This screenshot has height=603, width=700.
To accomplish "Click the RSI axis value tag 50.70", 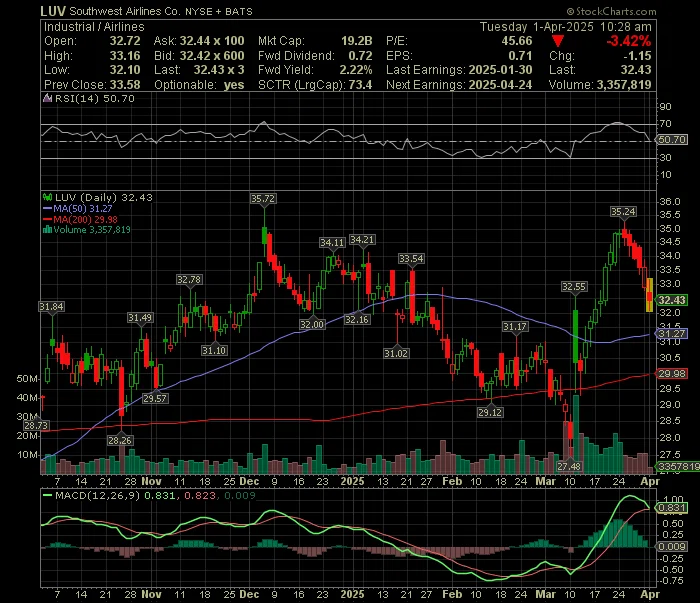I will point(672,140).
